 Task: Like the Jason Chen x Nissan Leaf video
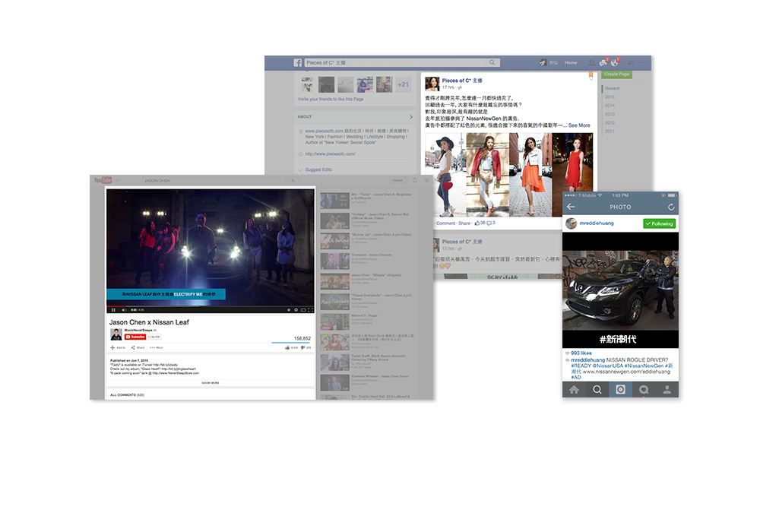(x=287, y=347)
